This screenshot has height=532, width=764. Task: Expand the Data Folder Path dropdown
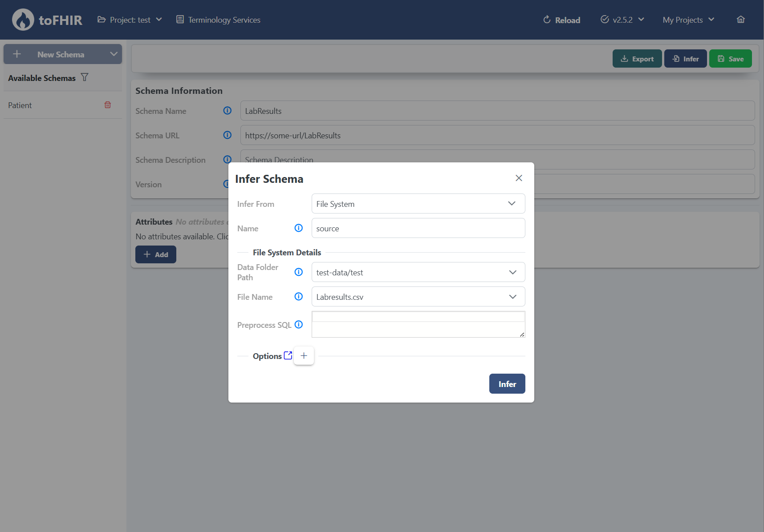[x=512, y=272]
